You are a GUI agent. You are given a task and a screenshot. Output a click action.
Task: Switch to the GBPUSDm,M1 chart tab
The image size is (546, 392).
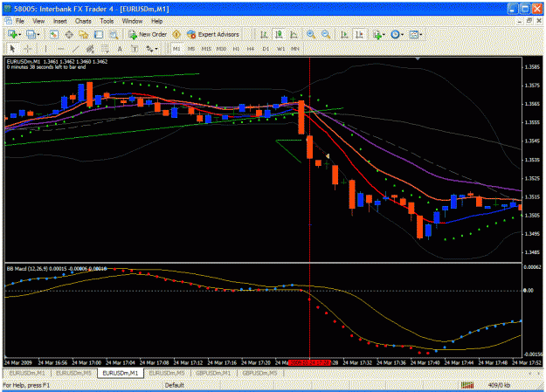(x=213, y=373)
